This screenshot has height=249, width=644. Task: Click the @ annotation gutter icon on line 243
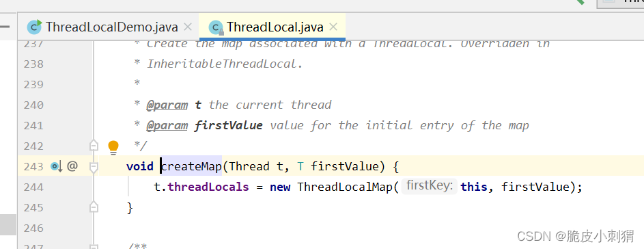point(72,166)
